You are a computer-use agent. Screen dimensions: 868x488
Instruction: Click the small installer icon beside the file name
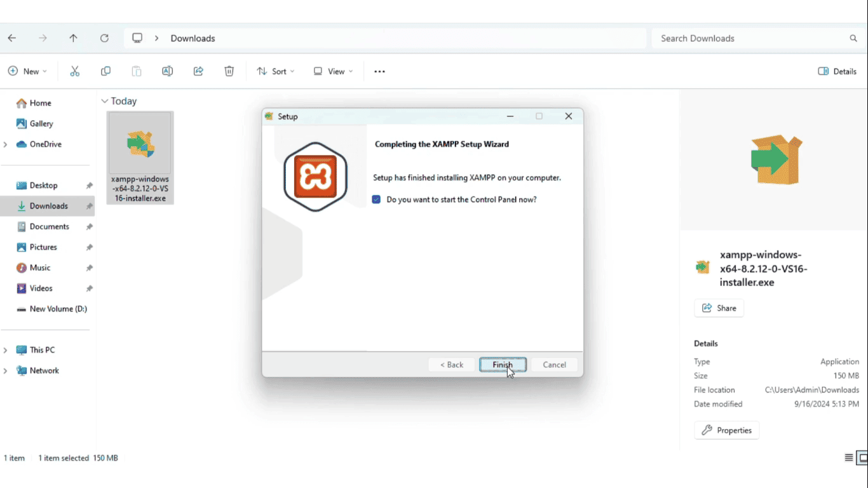pos(702,267)
